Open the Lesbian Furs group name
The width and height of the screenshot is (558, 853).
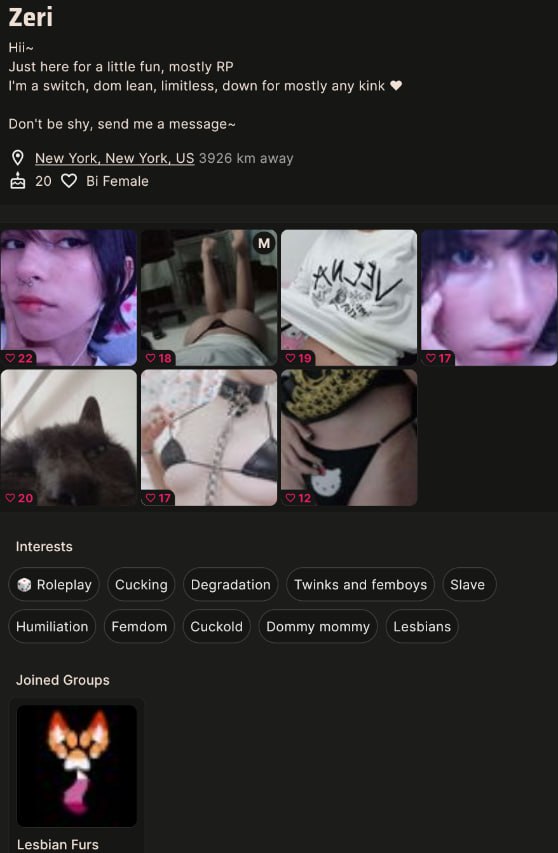coord(58,844)
